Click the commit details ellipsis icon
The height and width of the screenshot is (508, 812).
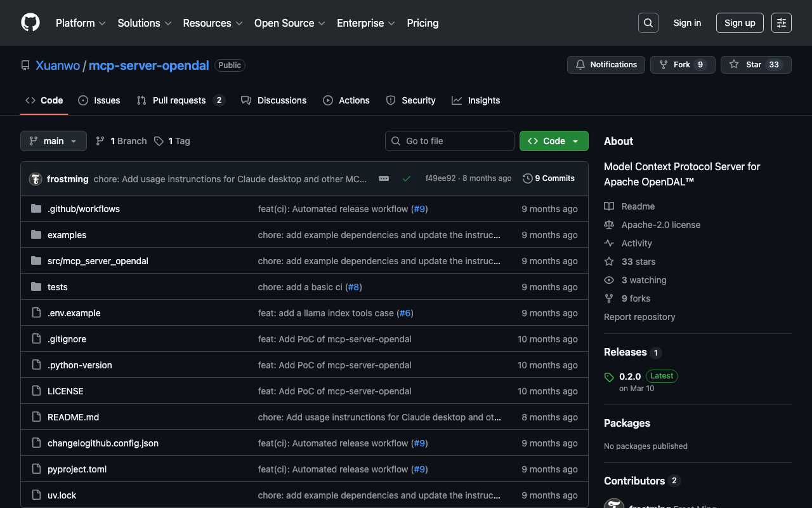click(x=384, y=178)
